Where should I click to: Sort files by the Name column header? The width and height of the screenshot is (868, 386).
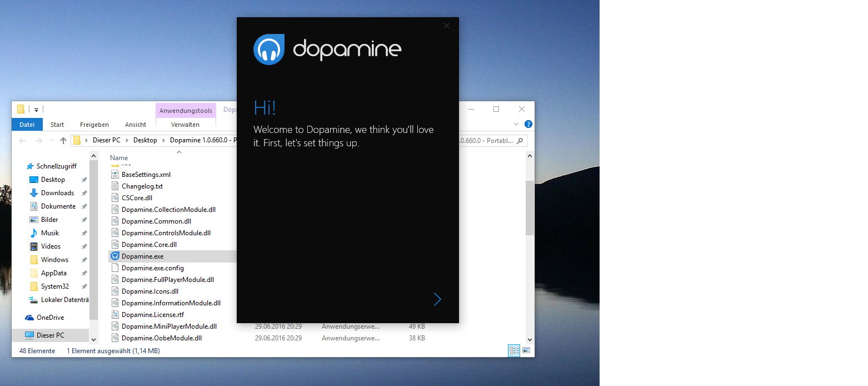click(119, 158)
